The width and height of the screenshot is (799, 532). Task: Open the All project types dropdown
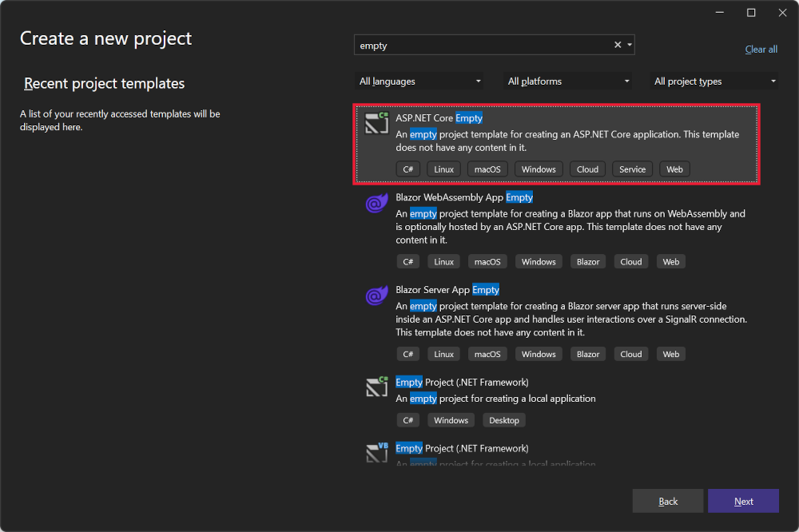714,81
